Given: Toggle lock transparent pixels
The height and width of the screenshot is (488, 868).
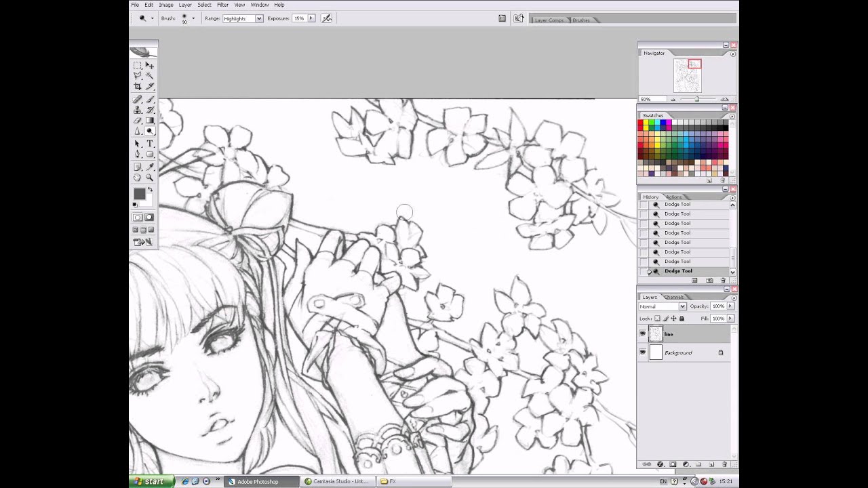Looking at the screenshot, I should pos(657,319).
